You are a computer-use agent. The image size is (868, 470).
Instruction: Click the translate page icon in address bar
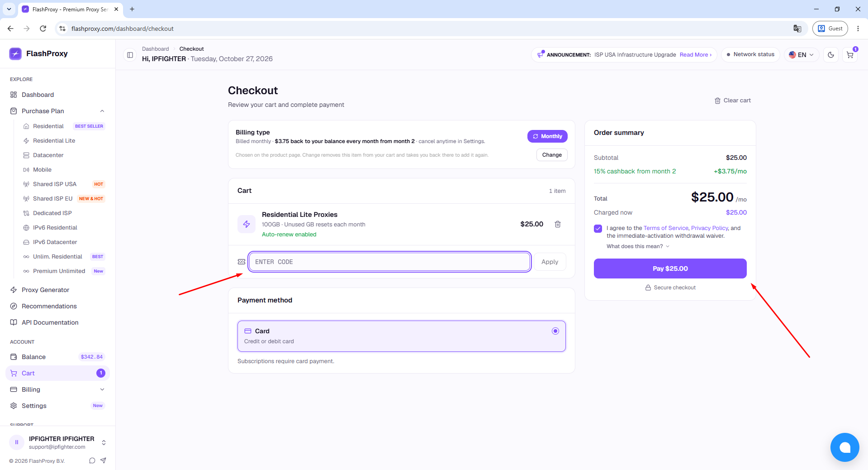[x=797, y=29]
